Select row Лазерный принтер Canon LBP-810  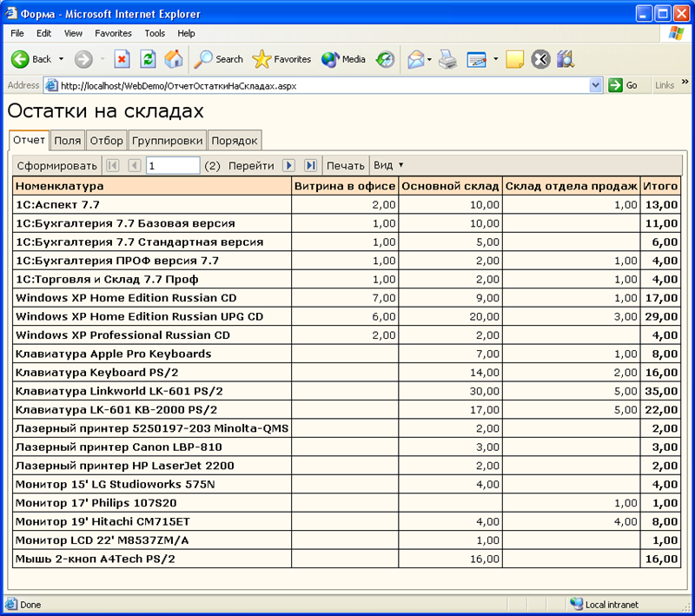click(x=347, y=447)
